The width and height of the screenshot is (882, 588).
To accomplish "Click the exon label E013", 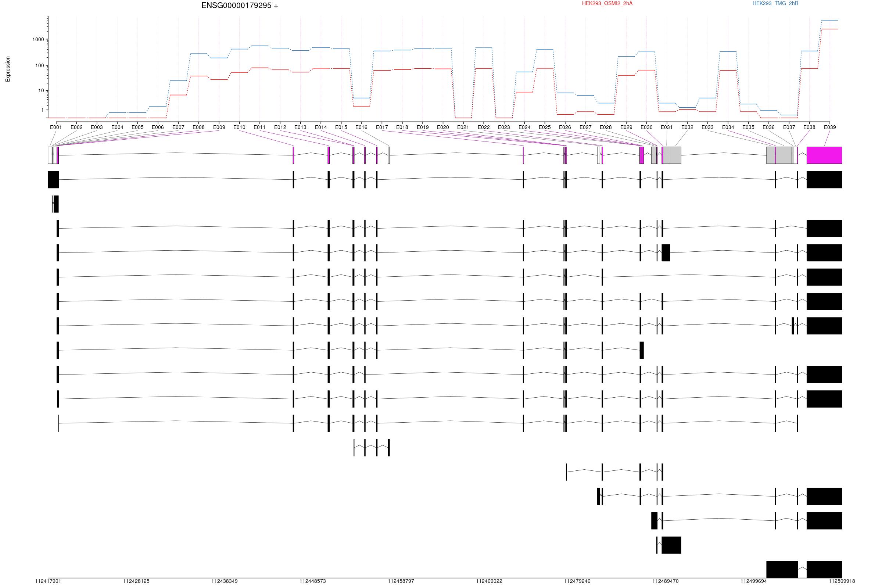I will click(x=300, y=127).
